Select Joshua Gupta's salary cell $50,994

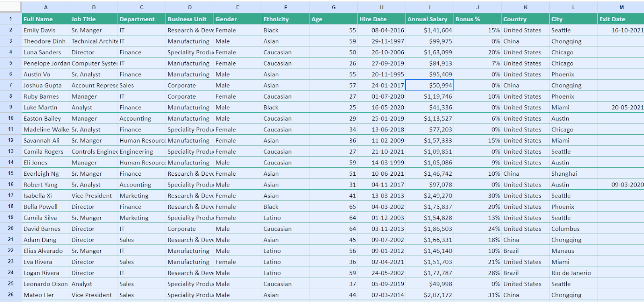click(x=429, y=85)
